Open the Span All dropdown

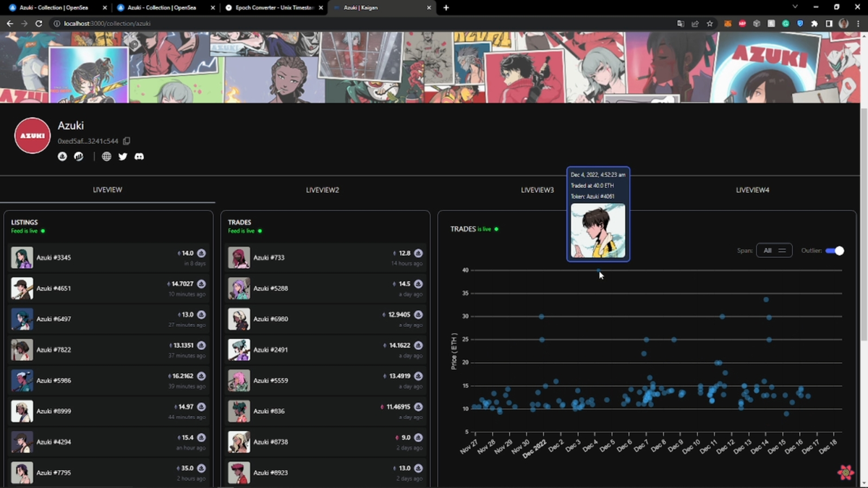click(774, 251)
